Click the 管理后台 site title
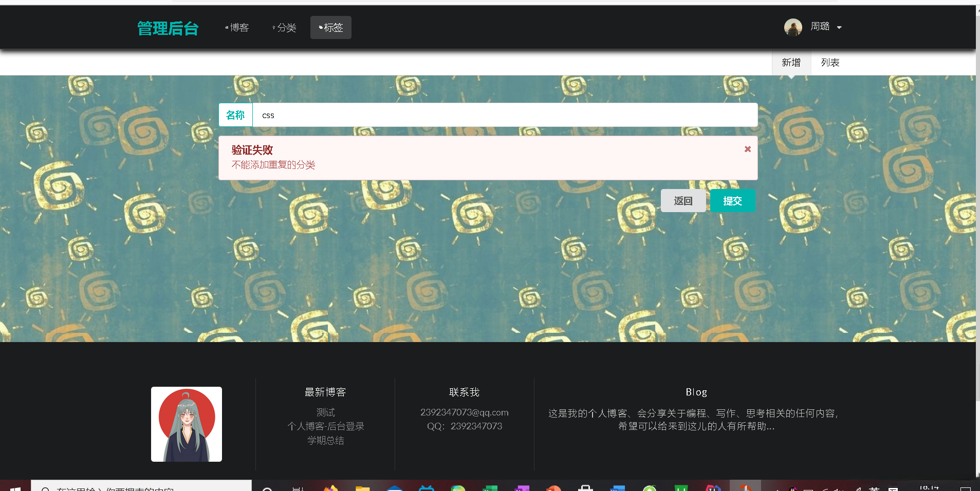 pos(168,28)
